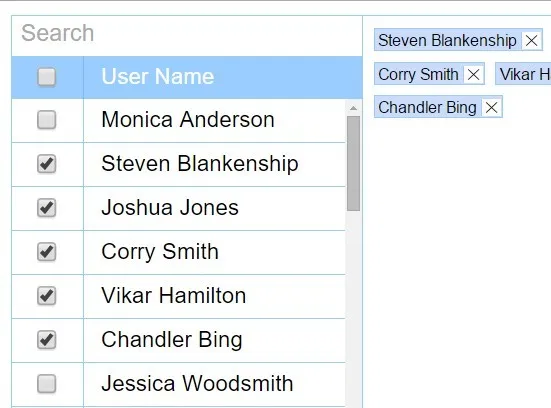Check the Jessica Woodsmith checkbox

click(x=46, y=383)
